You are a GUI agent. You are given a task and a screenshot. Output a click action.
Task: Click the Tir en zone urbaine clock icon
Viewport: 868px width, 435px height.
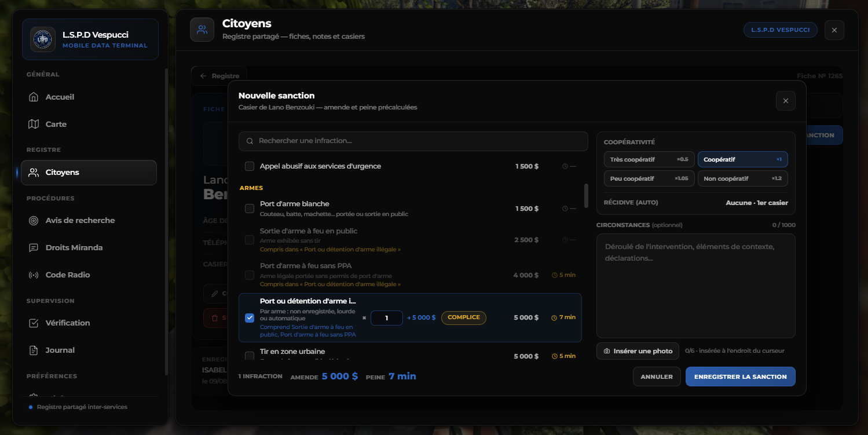[554, 356]
